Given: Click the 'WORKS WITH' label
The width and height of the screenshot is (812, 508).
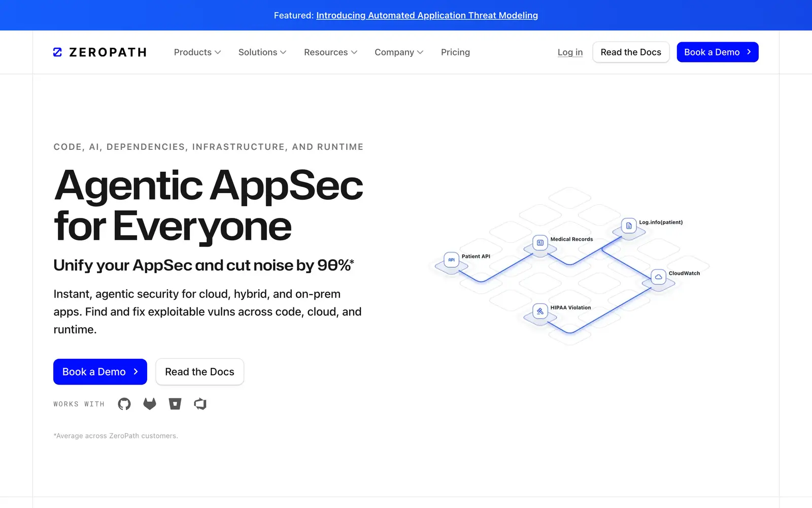Looking at the screenshot, I should tap(79, 404).
